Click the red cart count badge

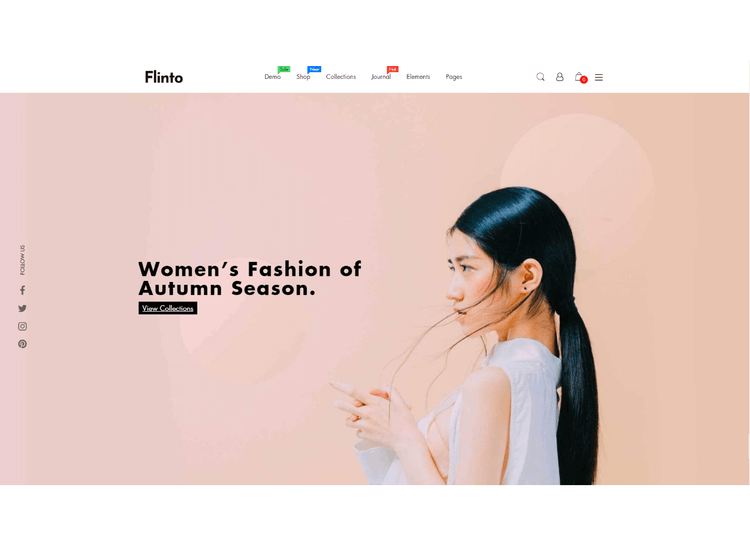click(584, 80)
